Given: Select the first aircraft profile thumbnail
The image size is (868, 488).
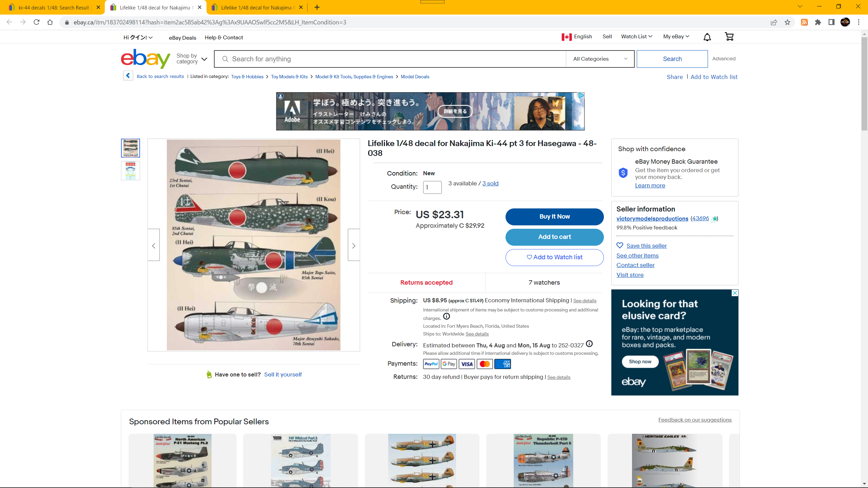Looking at the screenshot, I should pos(131,148).
